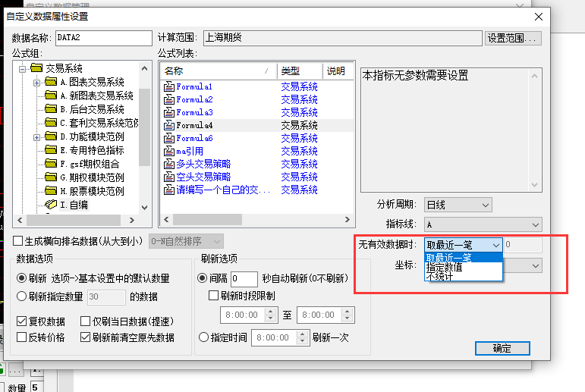This screenshot has height=392, width=585.
Task: Choose 不统计 in dropdown list
Action: (464, 277)
